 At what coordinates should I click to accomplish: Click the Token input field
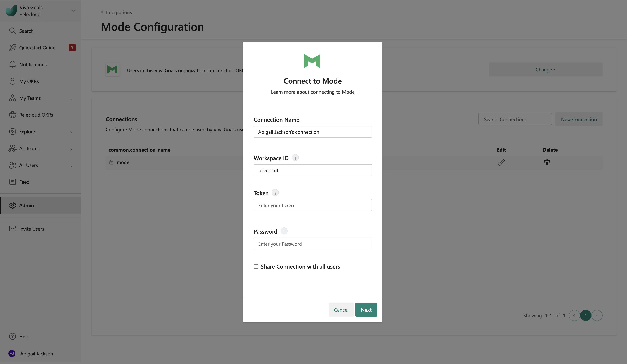(x=312, y=205)
